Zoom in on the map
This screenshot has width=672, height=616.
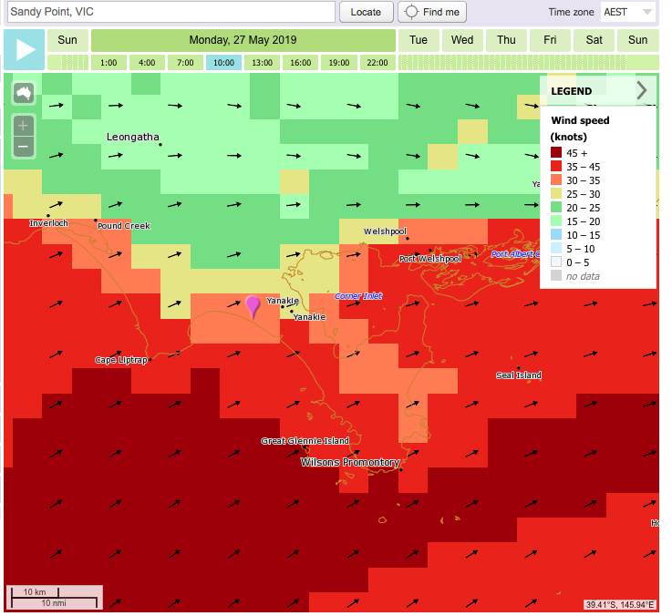24,126
